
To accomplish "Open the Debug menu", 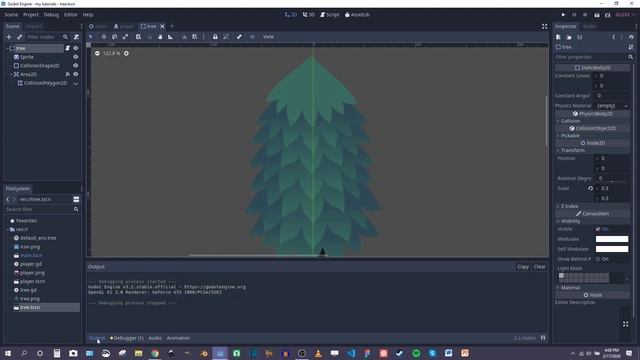I will (51, 15).
